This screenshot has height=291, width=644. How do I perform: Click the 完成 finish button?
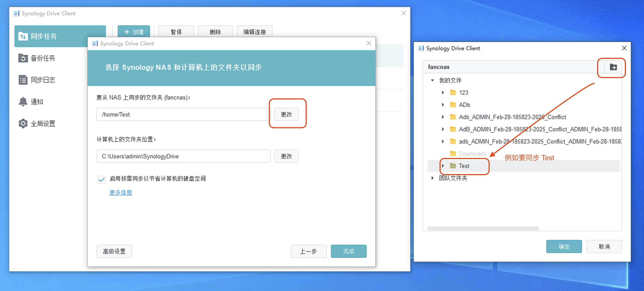349,251
